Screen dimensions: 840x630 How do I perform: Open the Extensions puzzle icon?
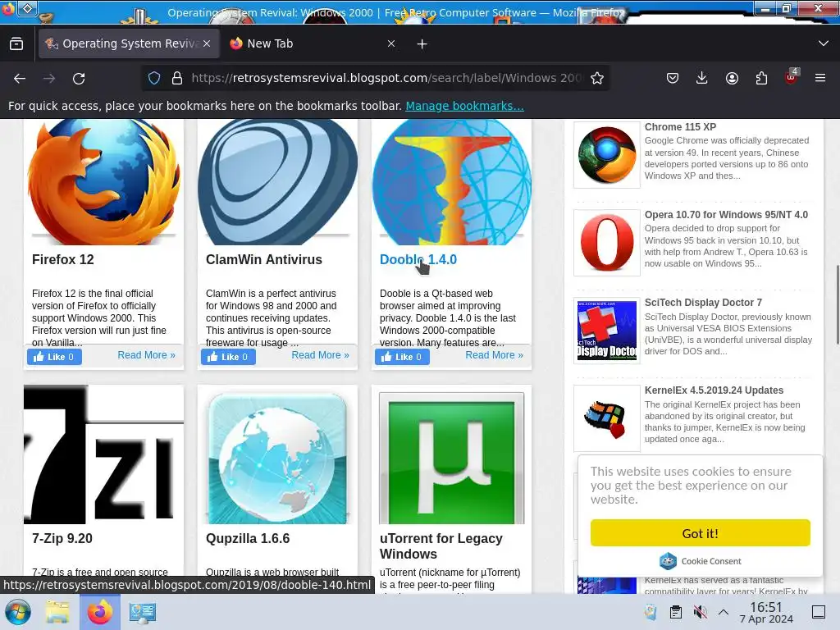coord(761,78)
